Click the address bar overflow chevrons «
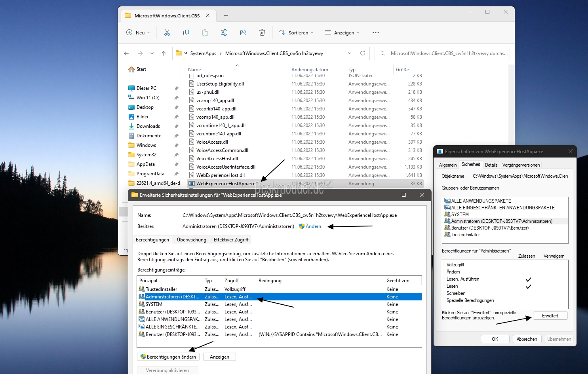 [x=186, y=53]
